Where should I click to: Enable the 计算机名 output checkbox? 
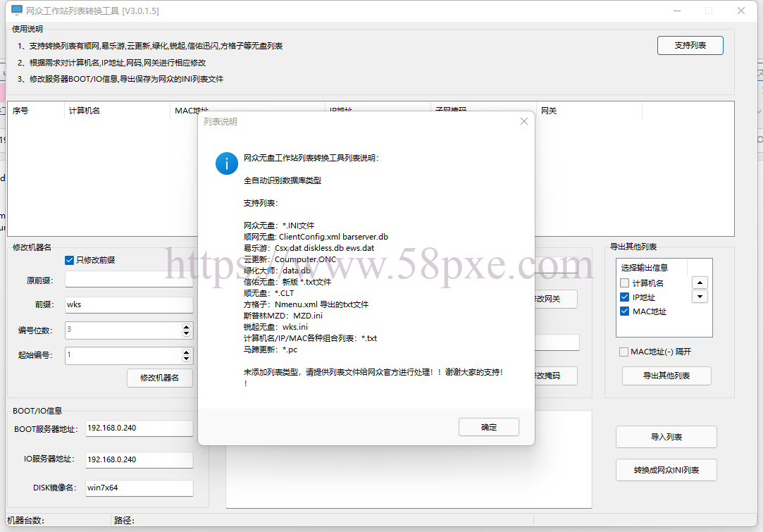pyautogui.click(x=625, y=283)
